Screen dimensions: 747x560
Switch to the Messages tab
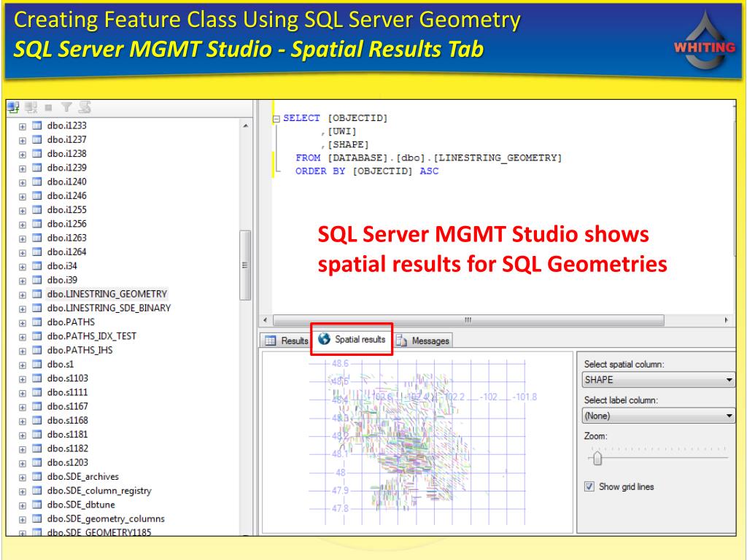[x=422, y=341]
